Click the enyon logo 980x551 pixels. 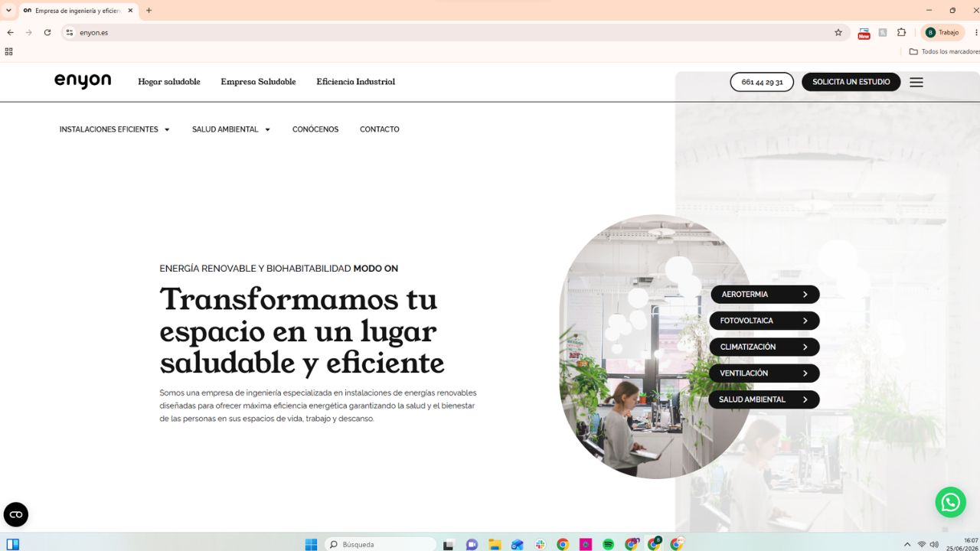(83, 81)
